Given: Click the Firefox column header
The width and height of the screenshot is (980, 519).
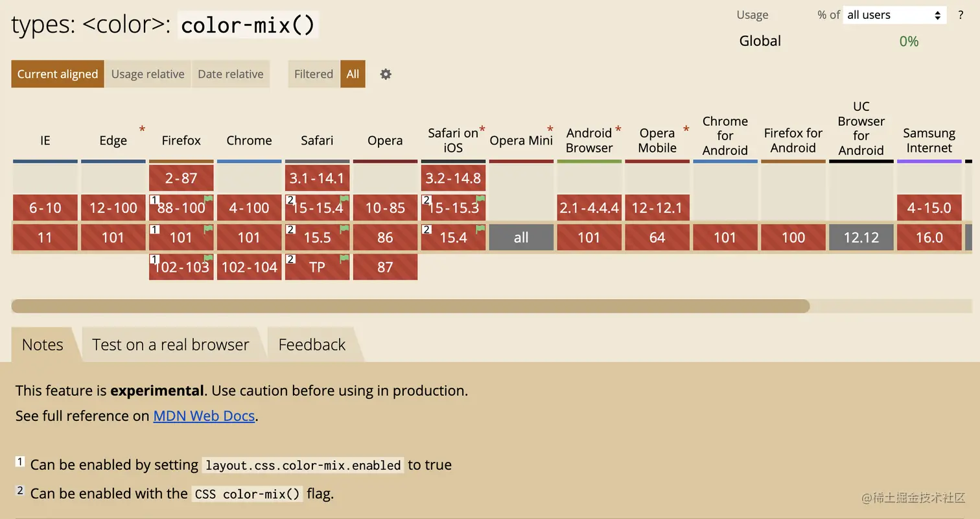Looking at the screenshot, I should 181,140.
